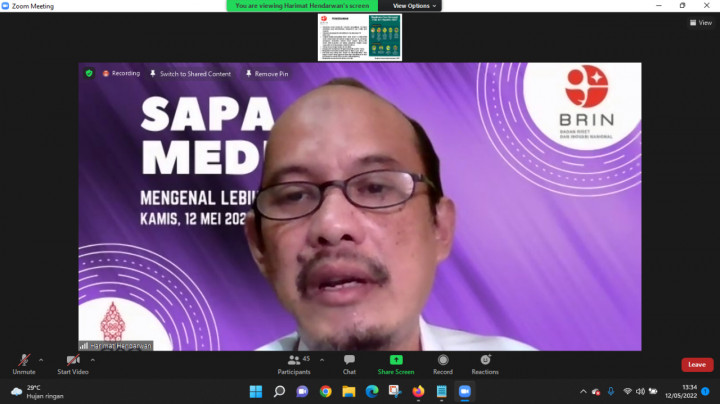The image size is (720, 404).
Task: Open the Reactions menu
Action: click(485, 360)
